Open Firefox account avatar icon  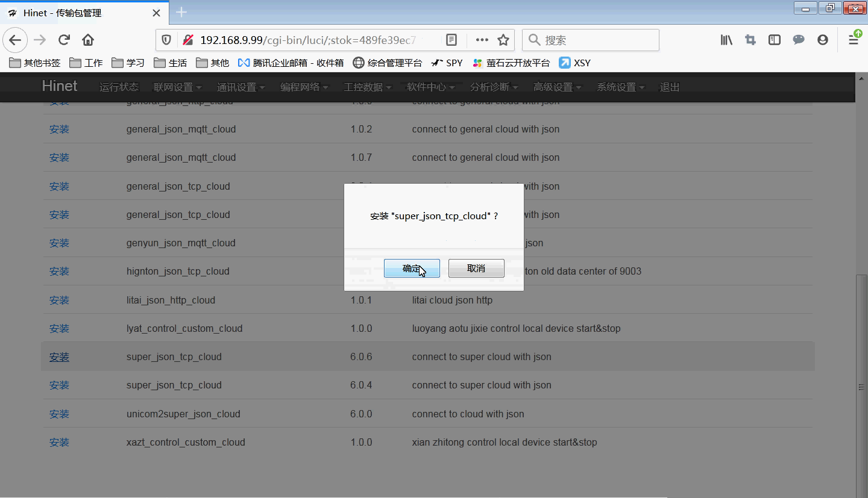(x=823, y=40)
